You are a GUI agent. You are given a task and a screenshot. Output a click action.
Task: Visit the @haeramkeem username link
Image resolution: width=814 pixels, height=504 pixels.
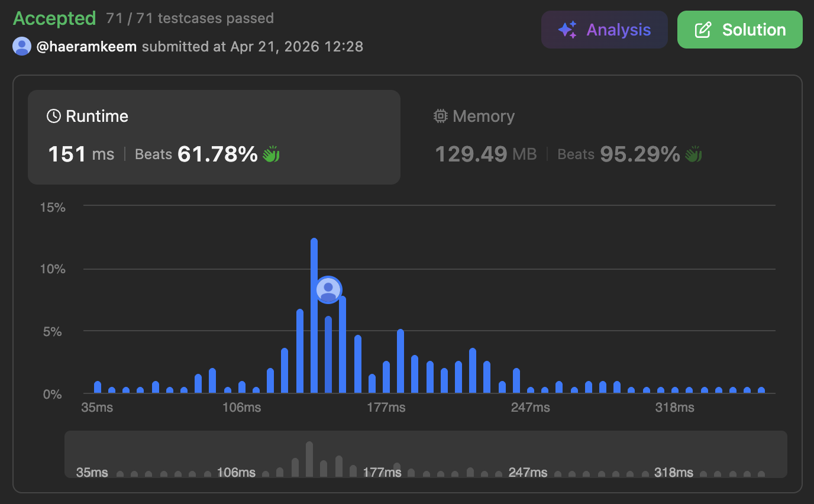coord(87,47)
